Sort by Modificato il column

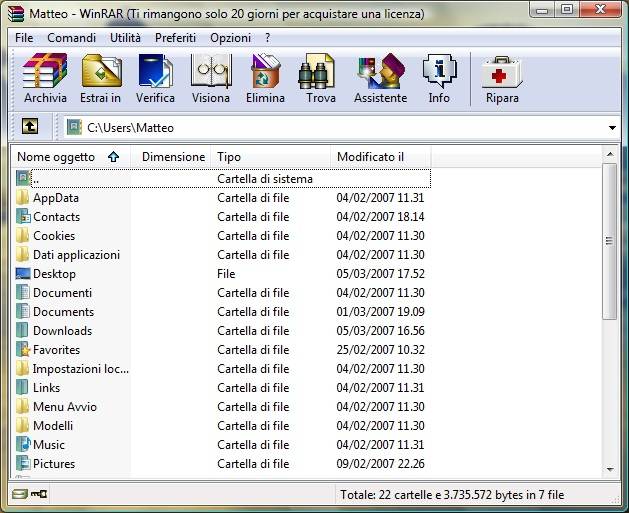pyautogui.click(x=381, y=157)
